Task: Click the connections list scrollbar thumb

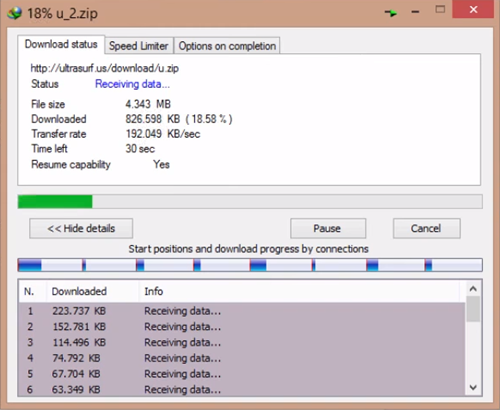Action: (x=473, y=309)
